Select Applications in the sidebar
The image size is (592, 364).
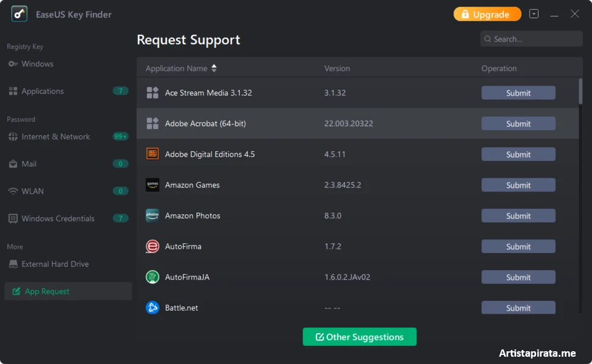43,91
